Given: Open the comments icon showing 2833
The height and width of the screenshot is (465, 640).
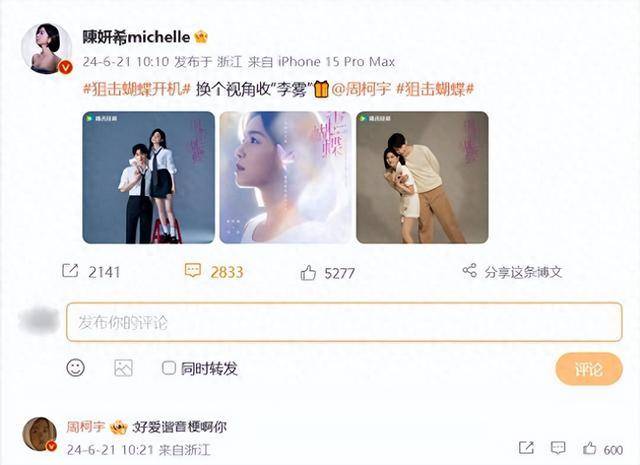Looking at the screenshot, I should coord(193,271).
